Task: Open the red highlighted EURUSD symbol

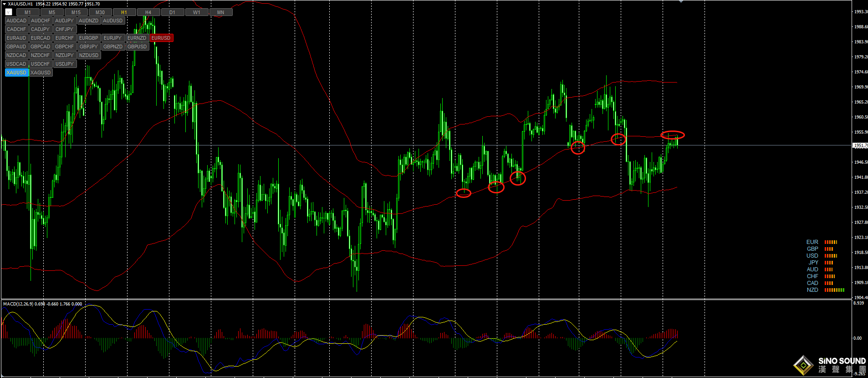Action: point(161,38)
